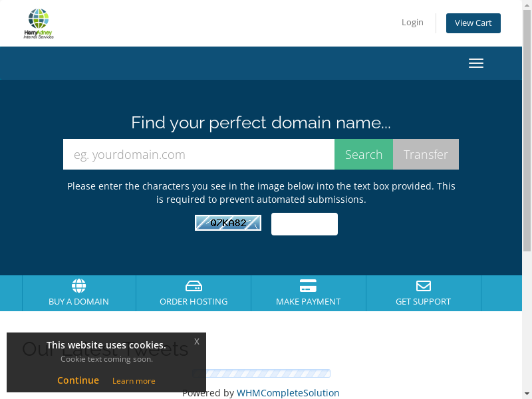Click the globe icon above Buy a Domain
The width and height of the screenshot is (532, 399).
pos(78,286)
